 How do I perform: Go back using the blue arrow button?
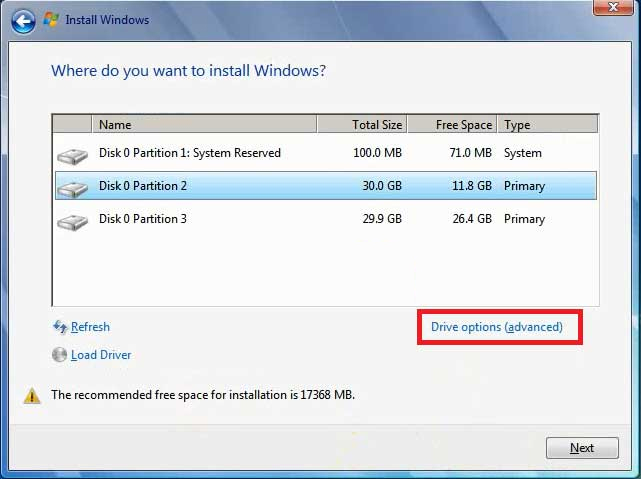tap(23, 20)
